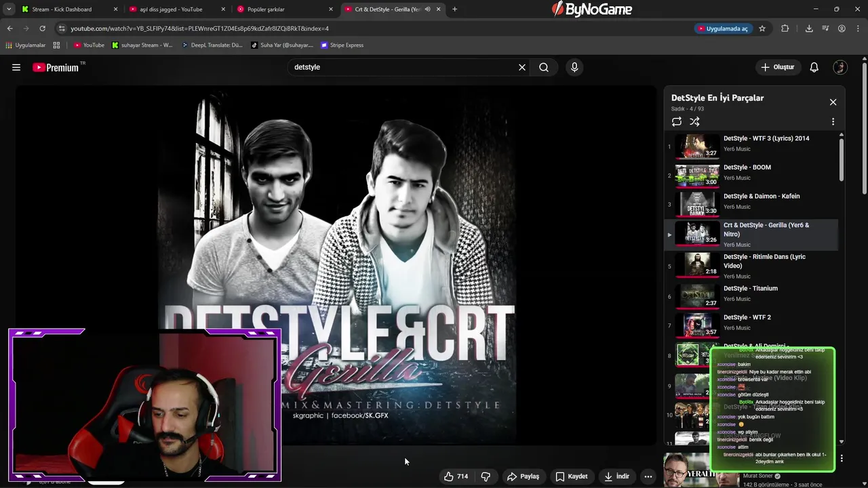Open the tab search dropdown arrow
This screenshot has height=488, width=868.
[x=8, y=9]
